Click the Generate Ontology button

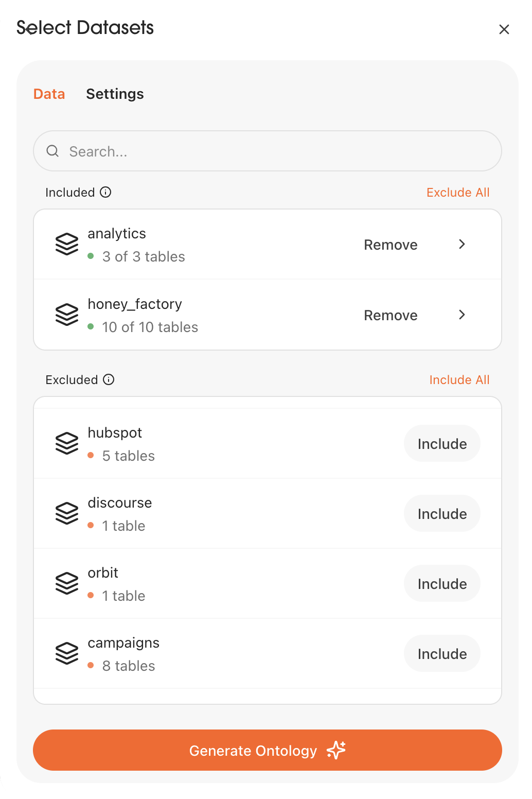coord(268,750)
